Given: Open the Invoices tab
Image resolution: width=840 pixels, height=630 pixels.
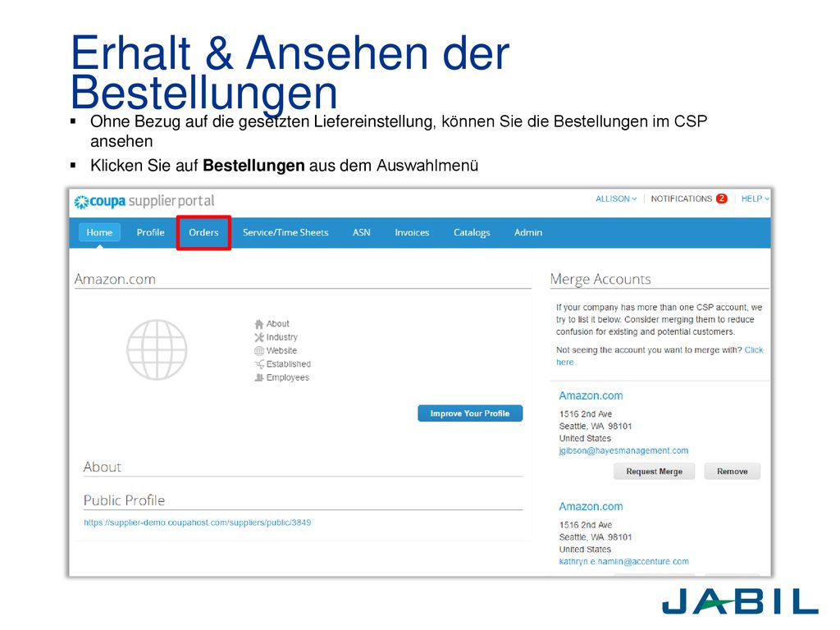Looking at the screenshot, I should pyautogui.click(x=412, y=232).
